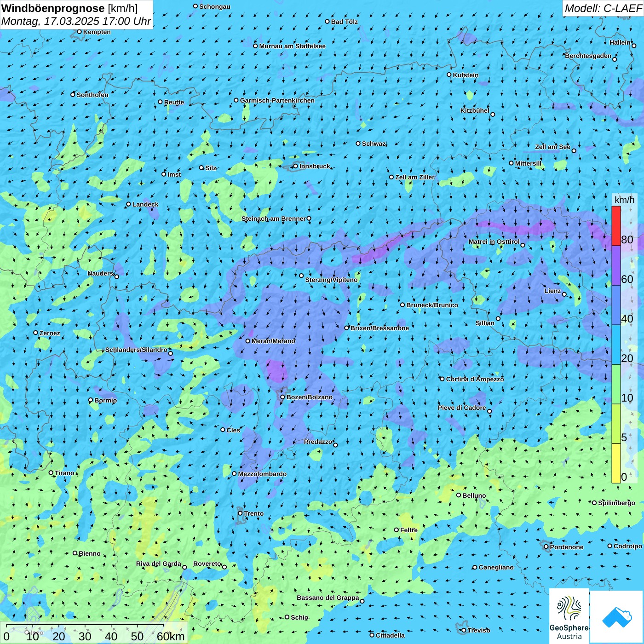Click the Pordenone city marker circle
The image size is (644, 644).
click(546, 547)
